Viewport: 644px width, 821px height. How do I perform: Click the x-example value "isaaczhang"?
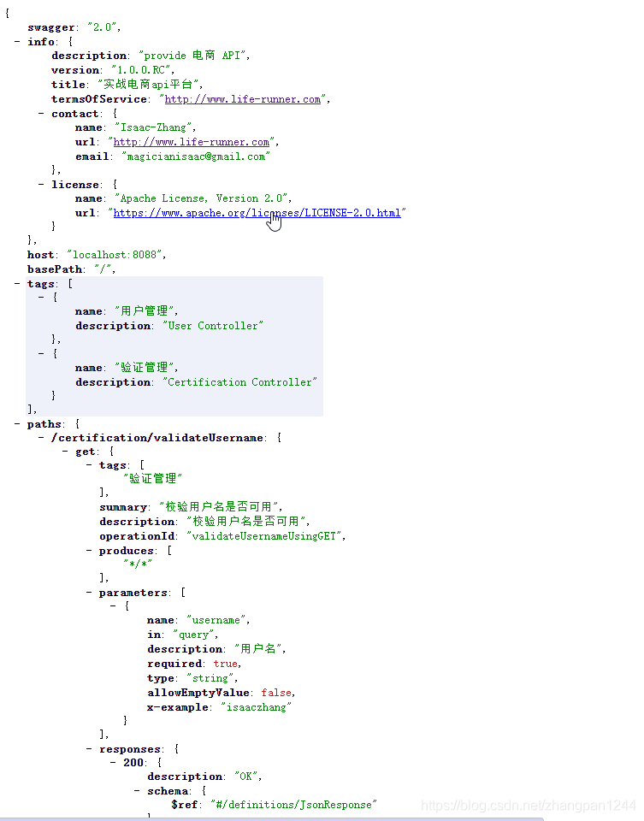(x=256, y=707)
